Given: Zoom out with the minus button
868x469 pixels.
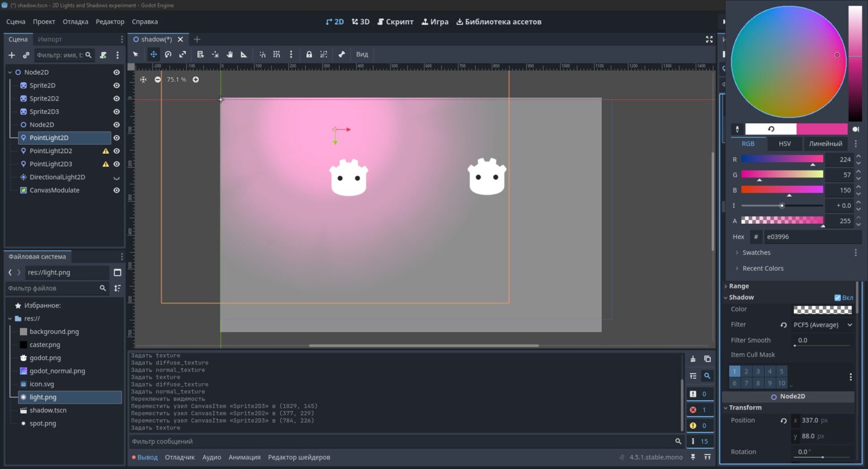Looking at the screenshot, I should (158, 80).
